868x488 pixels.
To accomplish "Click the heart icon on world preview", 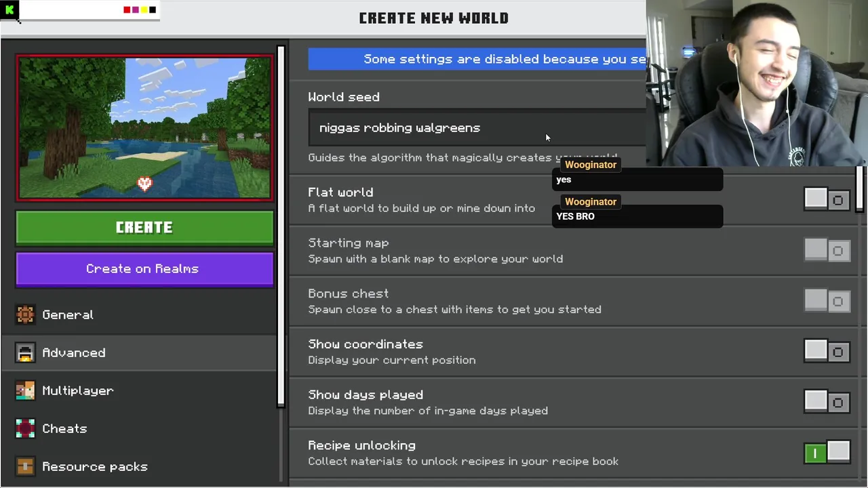I will click(144, 184).
